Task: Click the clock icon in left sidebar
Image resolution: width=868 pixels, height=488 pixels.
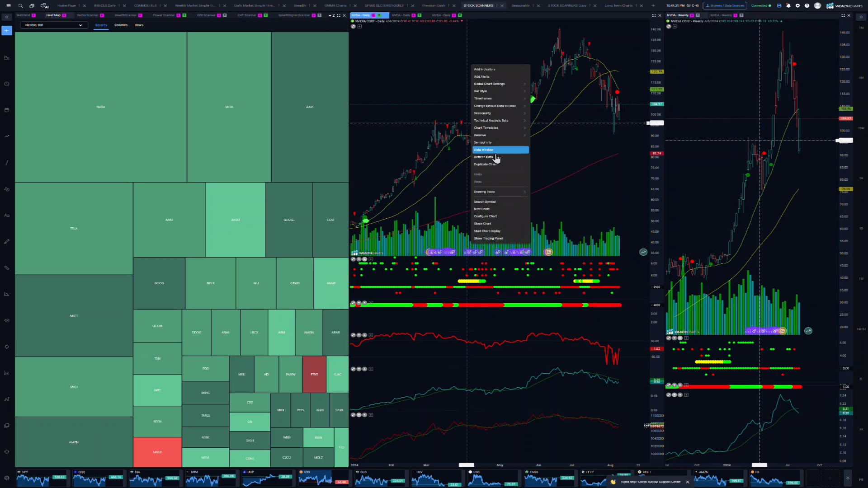Action: tap(7, 84)
